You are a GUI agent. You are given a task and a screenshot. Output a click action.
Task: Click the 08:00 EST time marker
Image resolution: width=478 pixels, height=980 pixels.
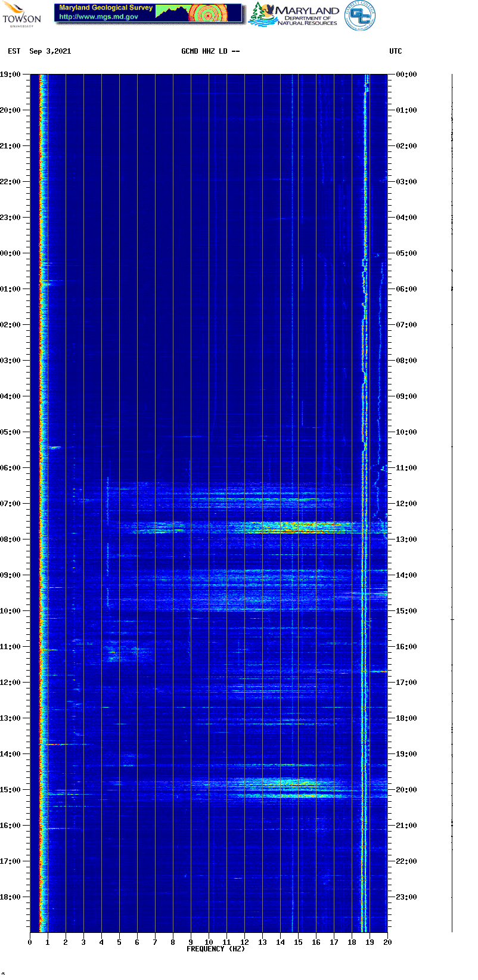point(11,539)
